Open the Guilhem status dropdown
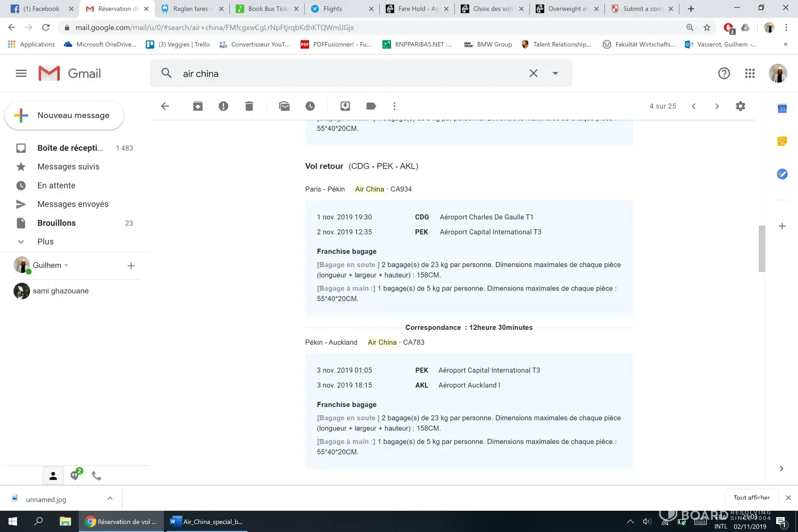Viewport: 798px width, 532px height. [66, 265]
